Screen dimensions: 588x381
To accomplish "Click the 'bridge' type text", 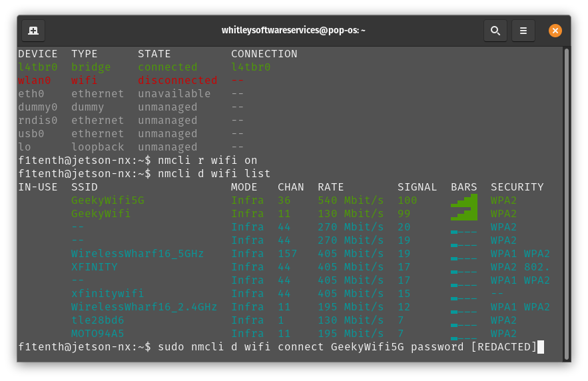I will click(x=91, y=67).
